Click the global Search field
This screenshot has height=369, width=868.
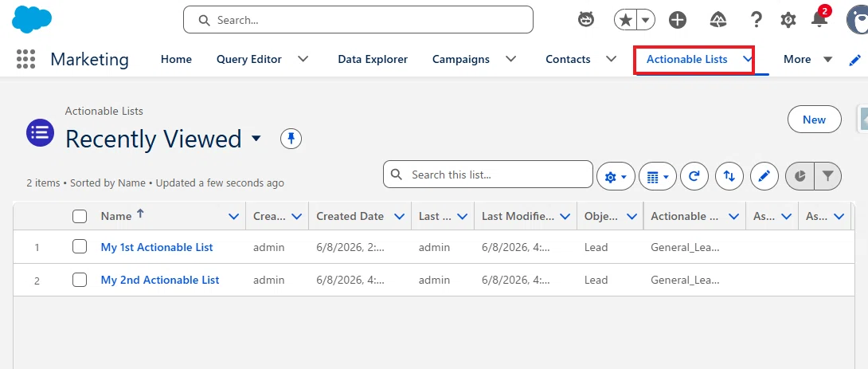coord(358,20)
